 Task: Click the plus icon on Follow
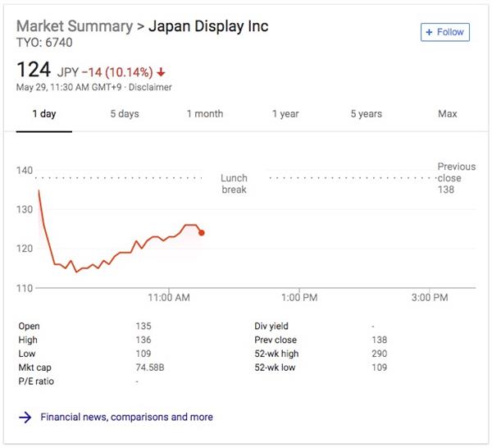tap(429, 33)
